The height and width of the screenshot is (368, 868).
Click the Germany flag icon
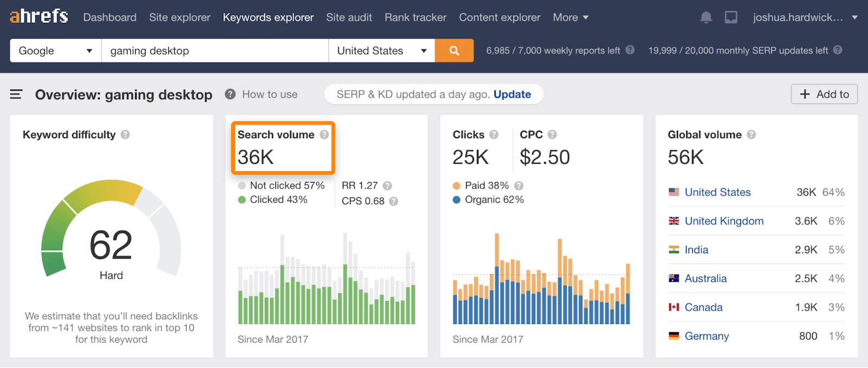(x=674, y=335)
